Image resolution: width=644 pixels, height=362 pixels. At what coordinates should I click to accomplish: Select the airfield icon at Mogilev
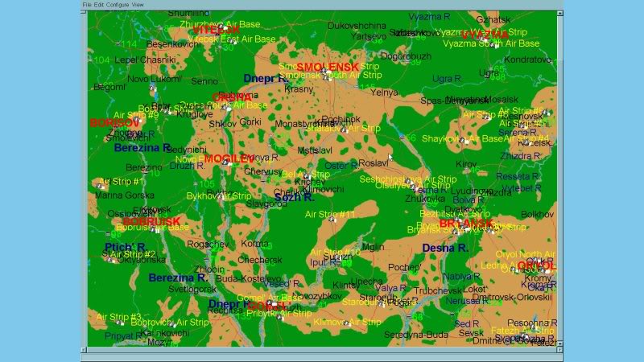pos(225,162)
